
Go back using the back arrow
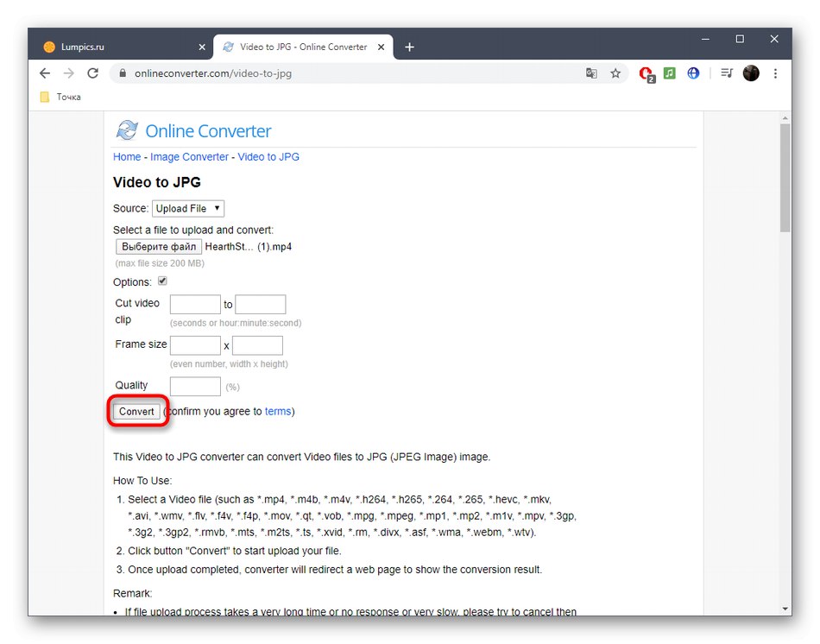coord(45,73)
